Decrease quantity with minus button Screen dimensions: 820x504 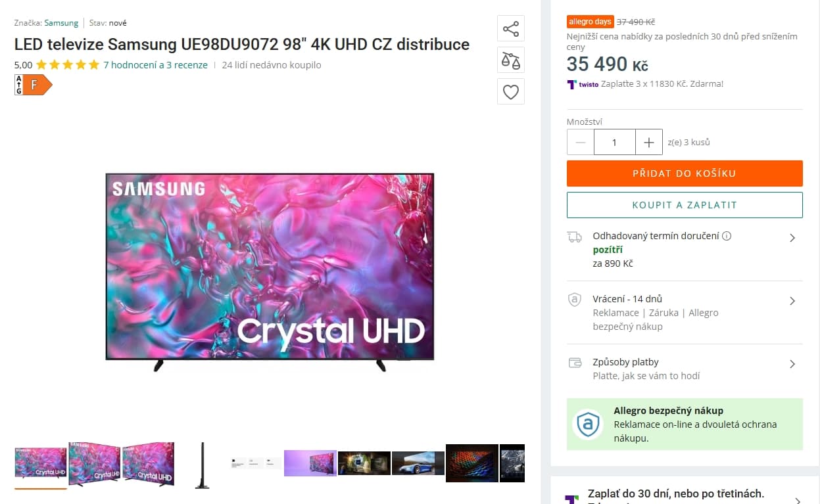581,143
